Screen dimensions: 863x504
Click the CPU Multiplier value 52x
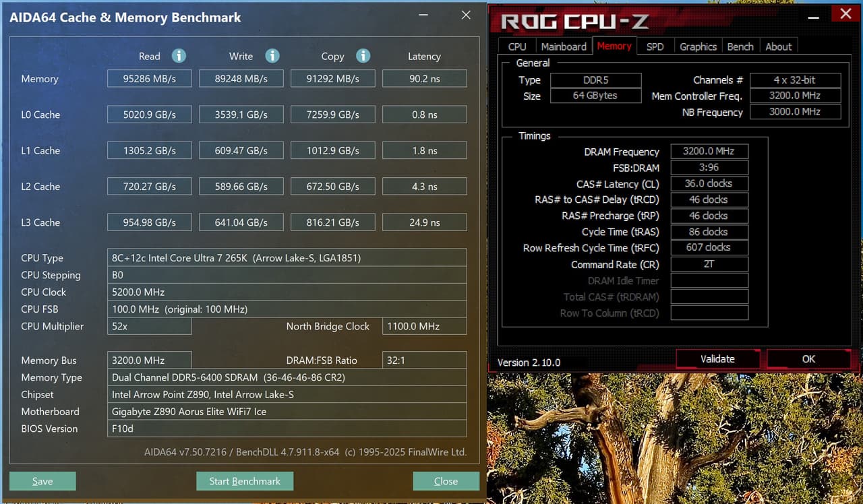pyautogui.click(x=150, y=326)
